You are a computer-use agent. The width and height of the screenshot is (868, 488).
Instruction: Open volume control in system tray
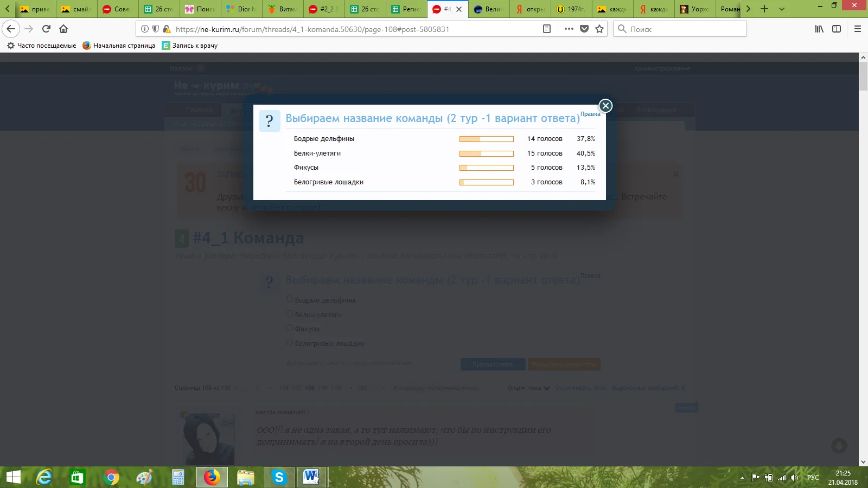point(795,478)
